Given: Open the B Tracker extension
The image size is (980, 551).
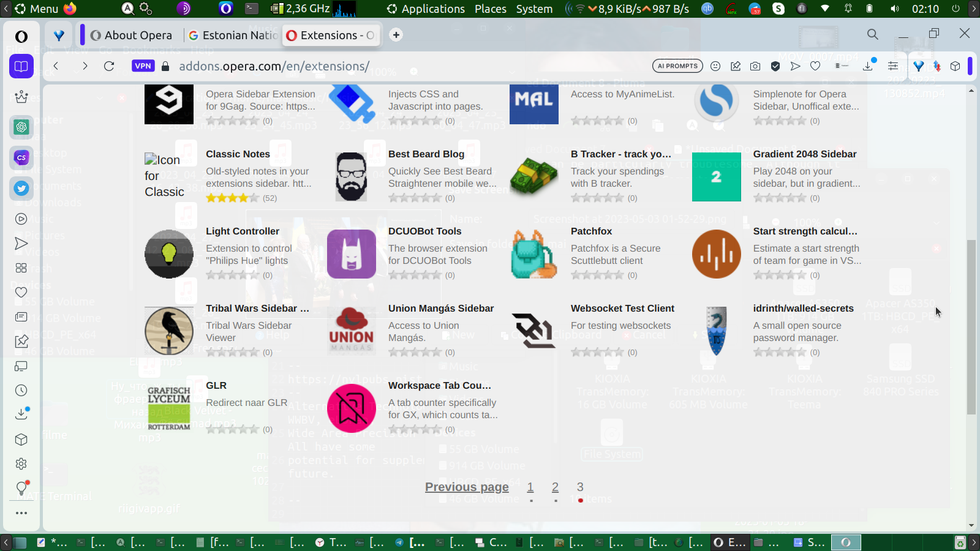Looking at the screenshot, I should point(621,154).
